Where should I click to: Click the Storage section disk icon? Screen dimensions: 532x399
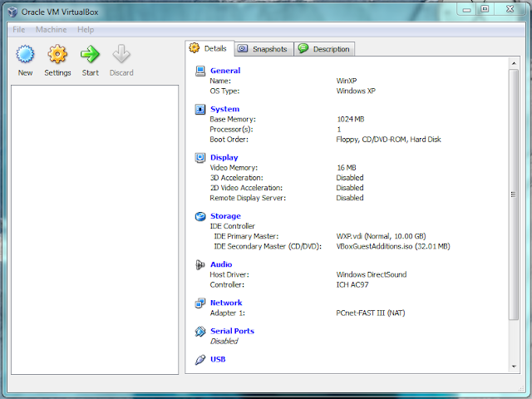point(200,216)
